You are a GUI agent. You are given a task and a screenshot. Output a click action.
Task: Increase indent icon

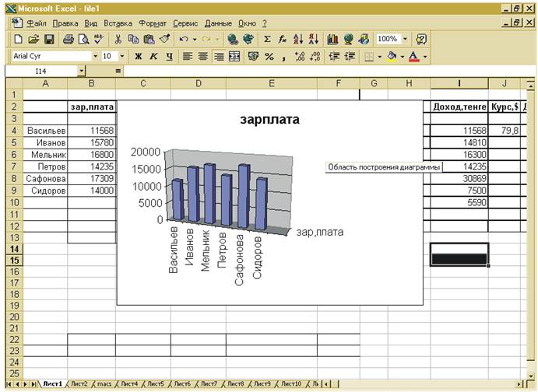pos(350,57)
